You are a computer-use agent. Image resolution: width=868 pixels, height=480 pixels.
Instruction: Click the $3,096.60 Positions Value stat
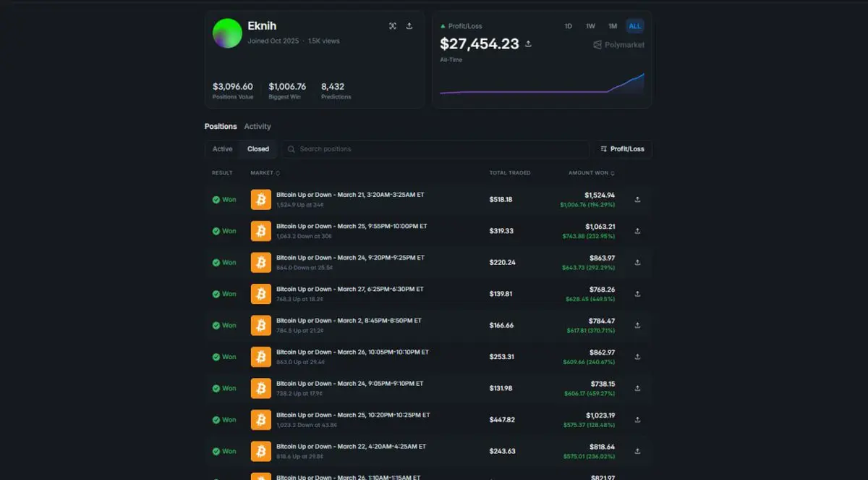pos(233,90)
